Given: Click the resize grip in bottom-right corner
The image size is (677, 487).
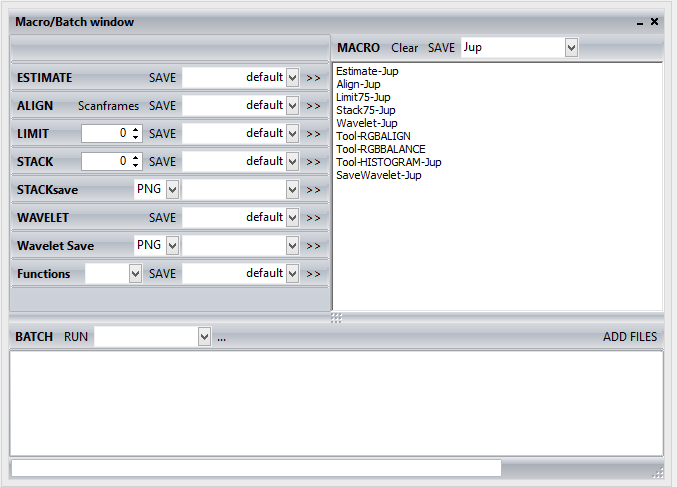Looking at the screenshot, I should (x=658, y=472).
